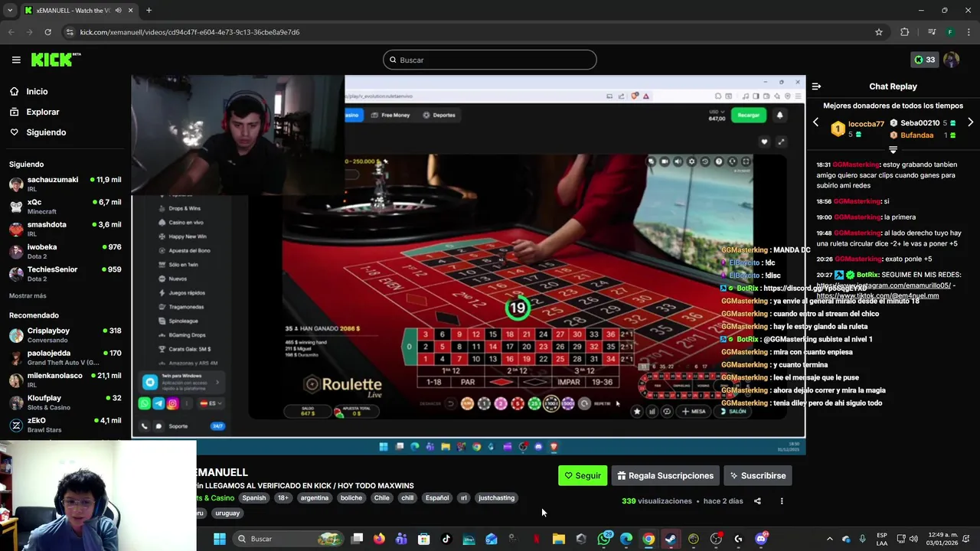The width and height of the screenshot is (980, 551).
Task: Open WhatsApp from the taskbar
Action: tap(604, 539)
